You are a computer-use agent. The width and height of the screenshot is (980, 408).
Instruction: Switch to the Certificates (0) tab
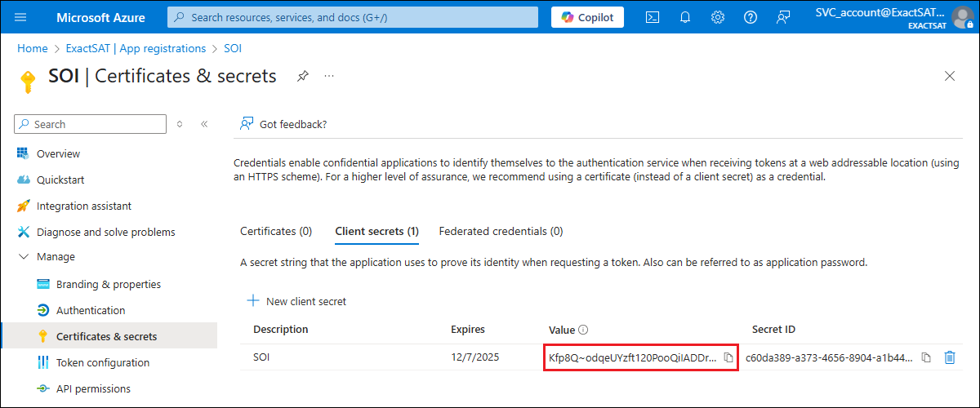[x=276, y=231]
